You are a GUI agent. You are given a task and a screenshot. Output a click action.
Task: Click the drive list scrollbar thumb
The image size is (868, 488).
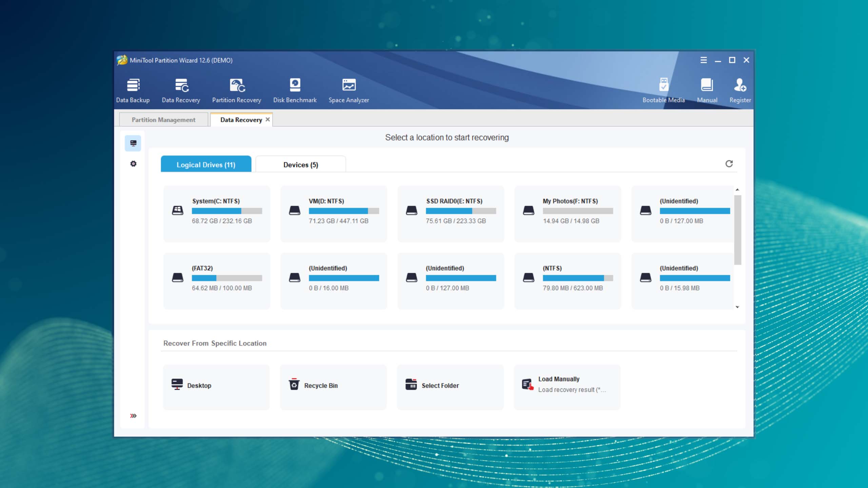click(737, 230)
